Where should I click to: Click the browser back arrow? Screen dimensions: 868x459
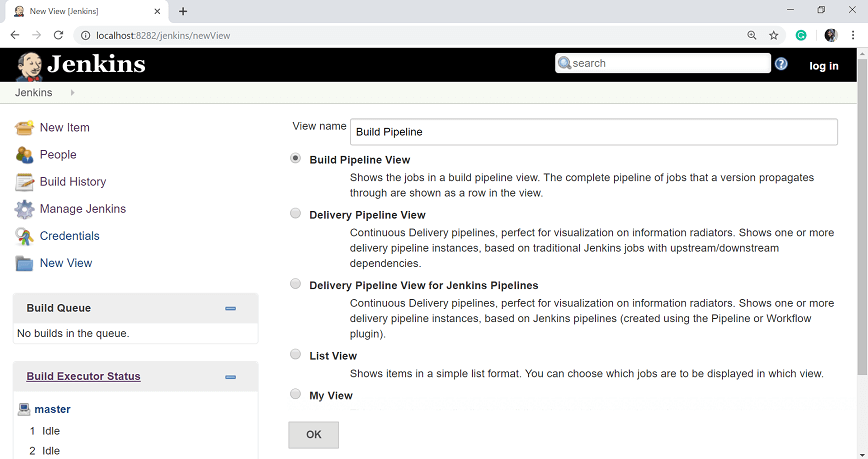click(x=15, y=35)
